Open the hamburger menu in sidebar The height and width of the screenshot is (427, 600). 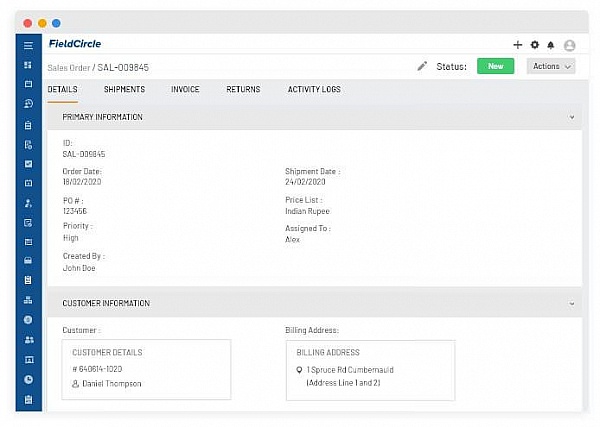tap(28, 46)
